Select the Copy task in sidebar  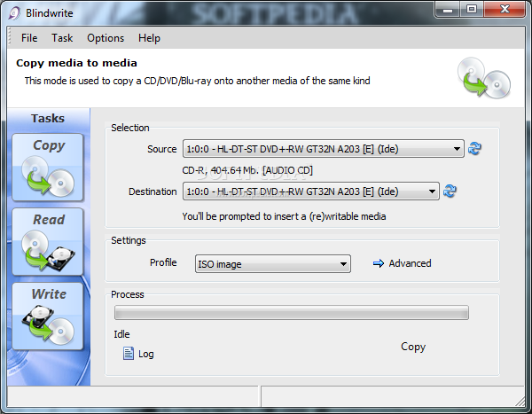[48, 167]
